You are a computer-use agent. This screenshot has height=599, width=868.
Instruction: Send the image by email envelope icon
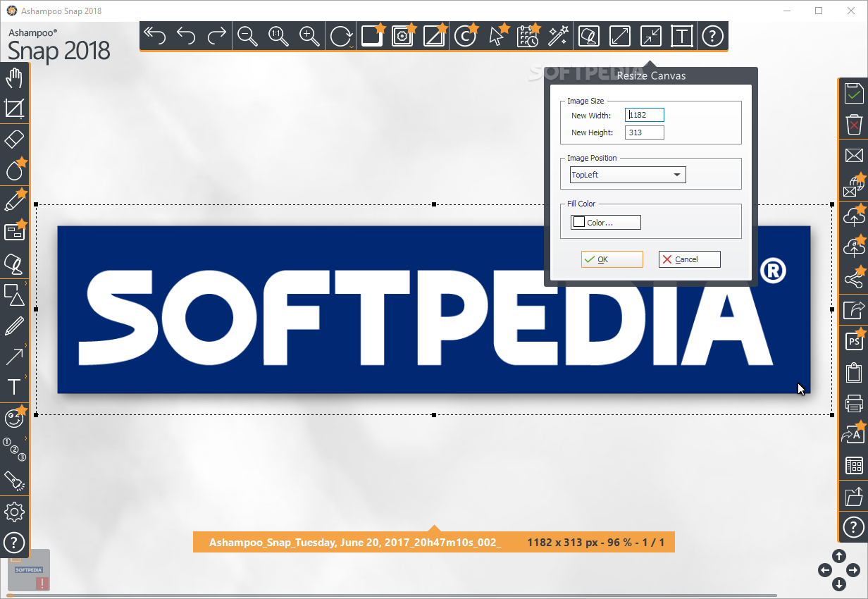click(854, 156)
